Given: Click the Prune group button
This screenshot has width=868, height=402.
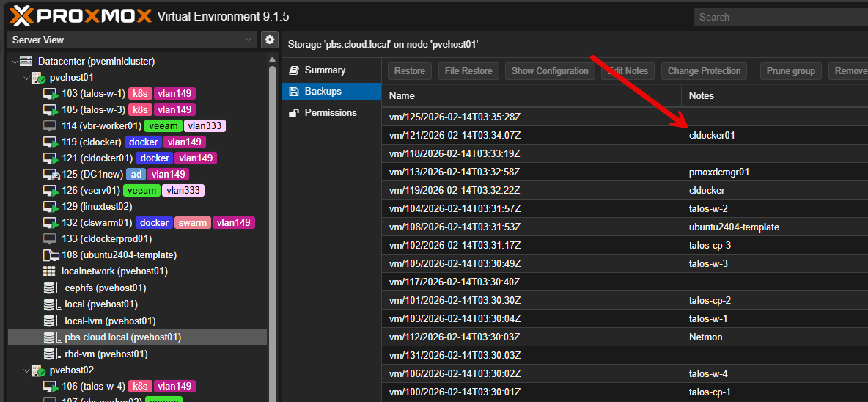Looking at the screenshot, I should [790, 71].
